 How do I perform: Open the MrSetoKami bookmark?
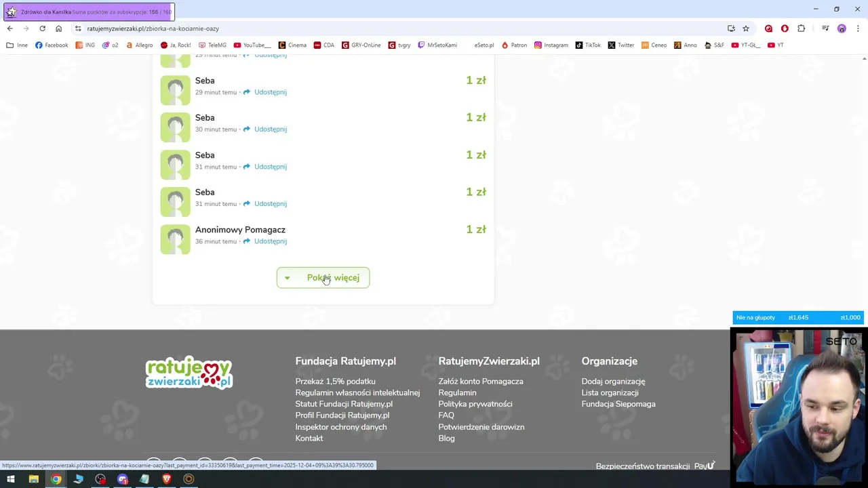[437, 45]
